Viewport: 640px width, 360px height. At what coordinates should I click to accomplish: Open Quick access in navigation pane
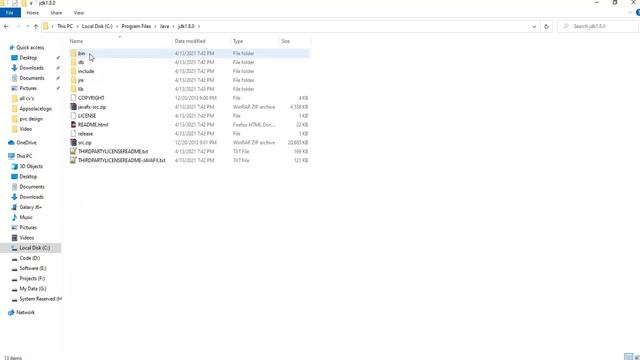30,48
